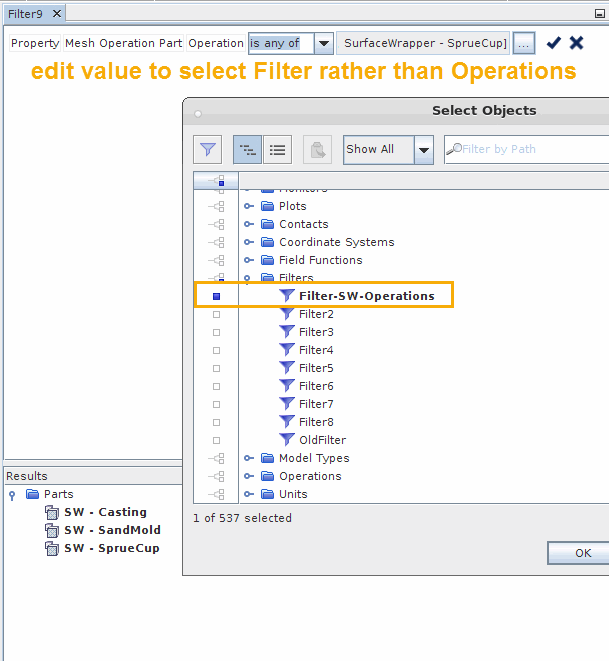Click the SW - Casting part icon
610x661 pixels.
click(x=52, y=512)
